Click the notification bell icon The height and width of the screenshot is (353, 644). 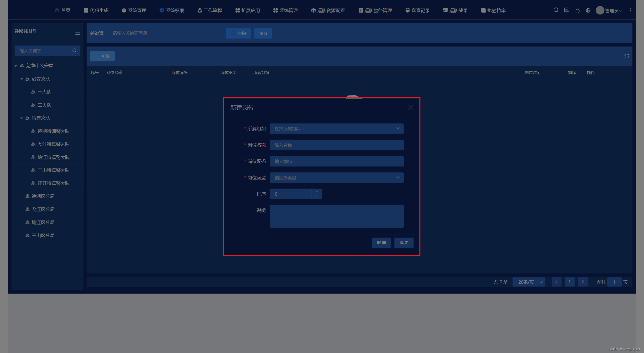click(x=578, y=11)
